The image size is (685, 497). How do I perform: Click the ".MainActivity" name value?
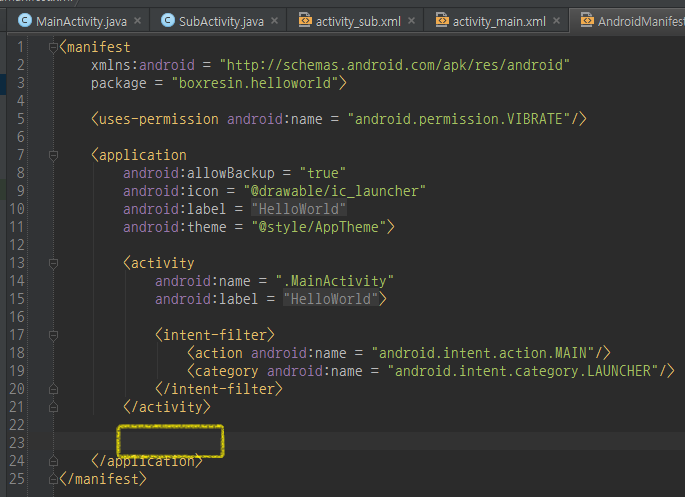pos(335,281)
